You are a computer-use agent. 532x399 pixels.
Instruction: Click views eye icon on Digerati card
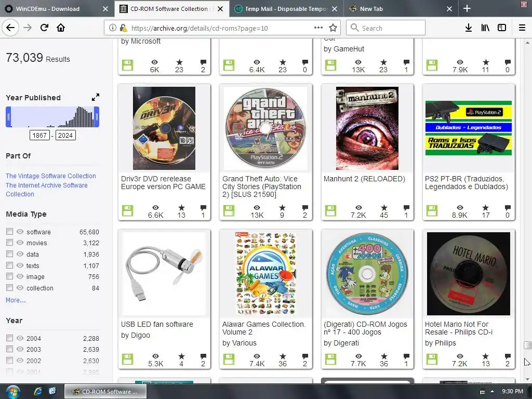pyautogui.click(x=358, y=356)
